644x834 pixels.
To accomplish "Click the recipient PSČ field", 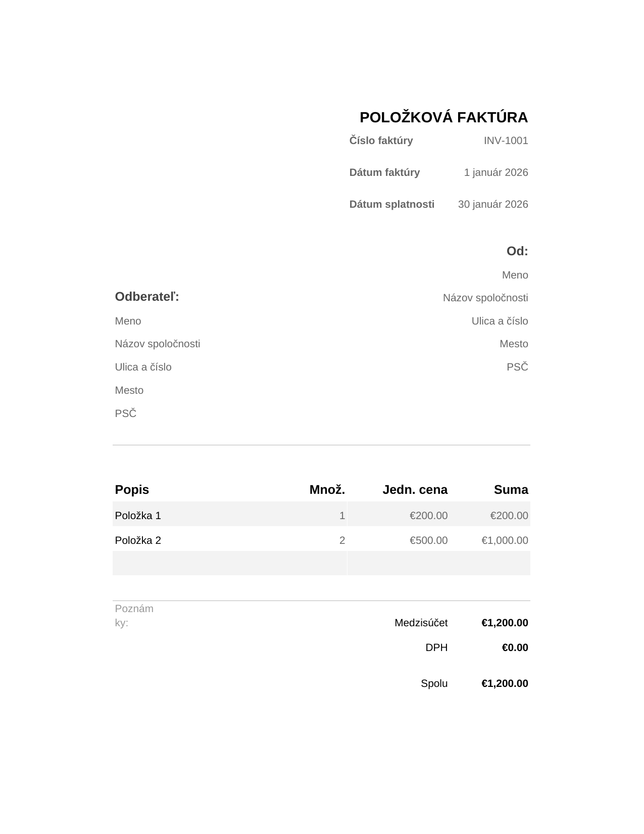I will click(125, 413).
